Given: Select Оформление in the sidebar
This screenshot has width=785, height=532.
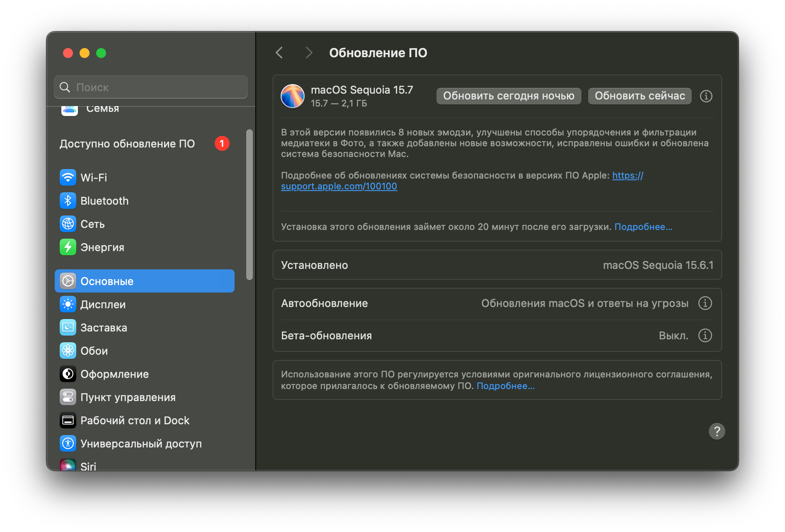Looking at the screenshot, I should (x=144, y=374).
